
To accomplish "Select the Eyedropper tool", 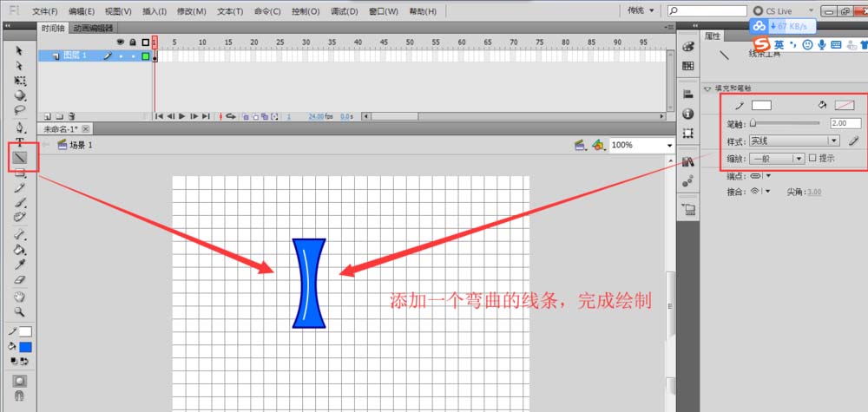I will pos(19,265).
